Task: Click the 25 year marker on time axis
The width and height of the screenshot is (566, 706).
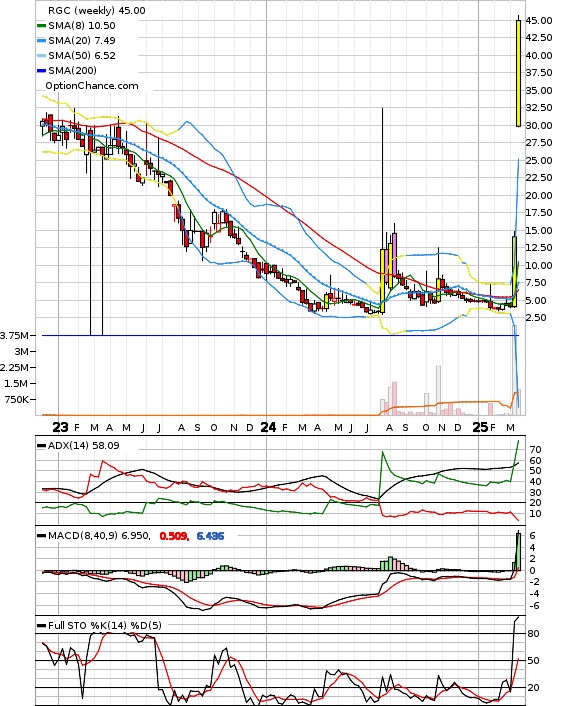Action: (480, 427)
